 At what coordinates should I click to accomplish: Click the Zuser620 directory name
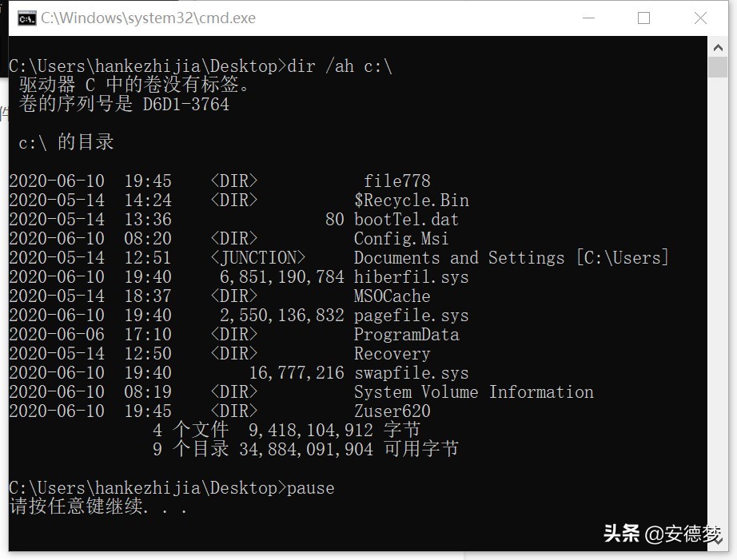[x=392, y=411]
